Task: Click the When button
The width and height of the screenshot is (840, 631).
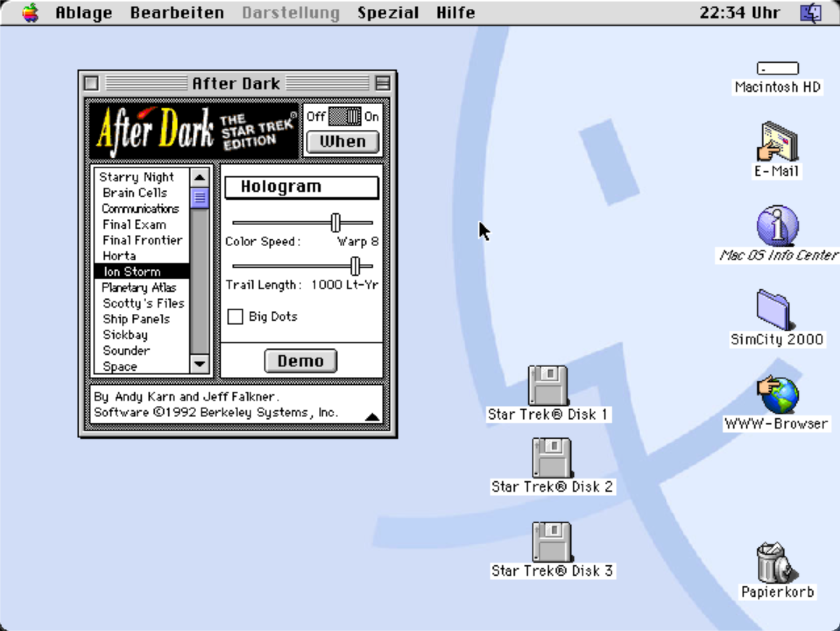Action: point(342,142)
